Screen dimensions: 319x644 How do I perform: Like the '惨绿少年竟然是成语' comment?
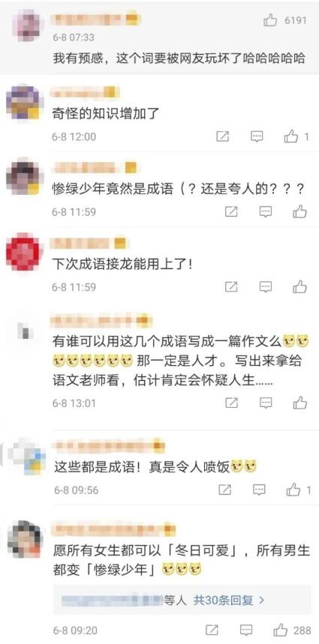[x=300, y=211]
